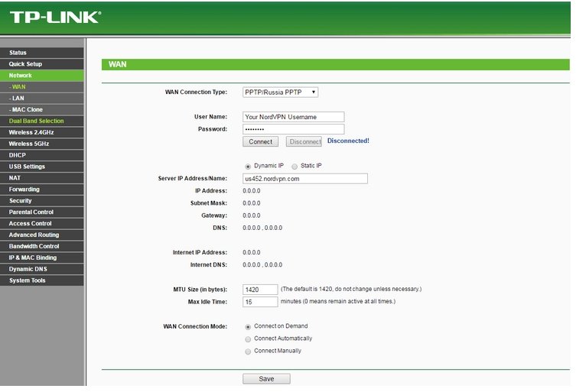This screenshot has width=586, height=392.
Task: Click the MTU default 1420 note
Action: coord(351,289)
